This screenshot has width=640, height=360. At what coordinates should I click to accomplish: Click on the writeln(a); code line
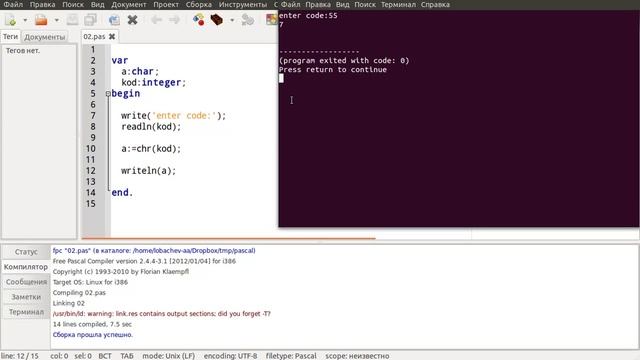point(149,171)
